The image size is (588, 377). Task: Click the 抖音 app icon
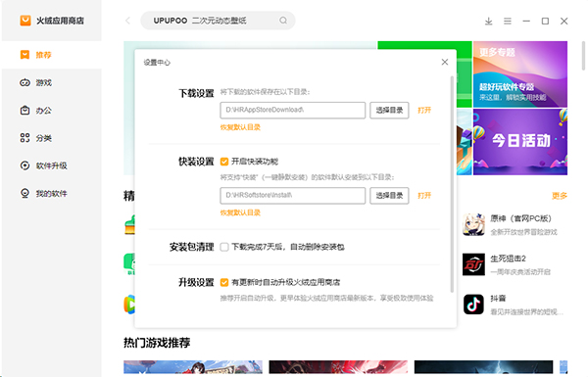pyautogui.click(x=473, y=304)
